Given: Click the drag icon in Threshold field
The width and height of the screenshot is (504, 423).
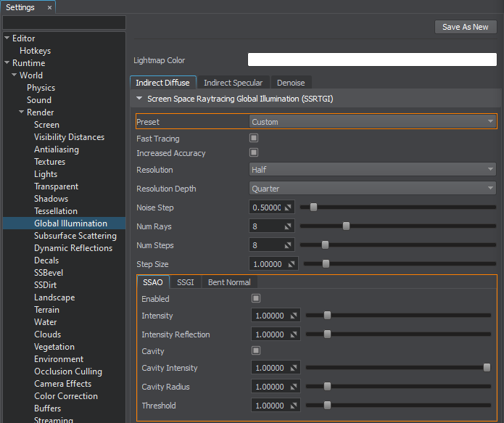Looking at the screenshot, I should (x=294, y=406).
